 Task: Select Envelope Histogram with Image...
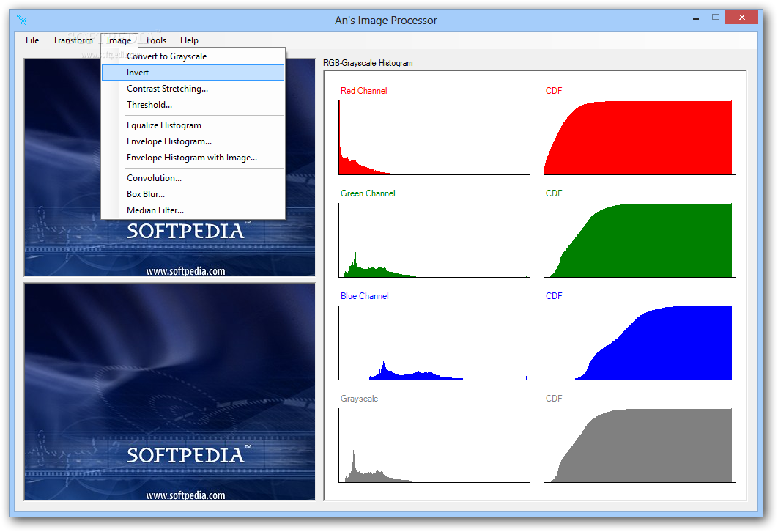coord(193,158)
